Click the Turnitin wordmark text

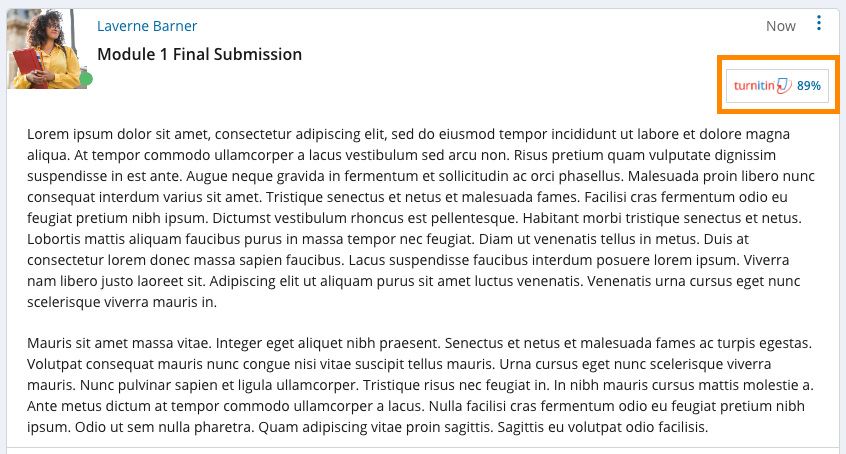tap(754, 86)
